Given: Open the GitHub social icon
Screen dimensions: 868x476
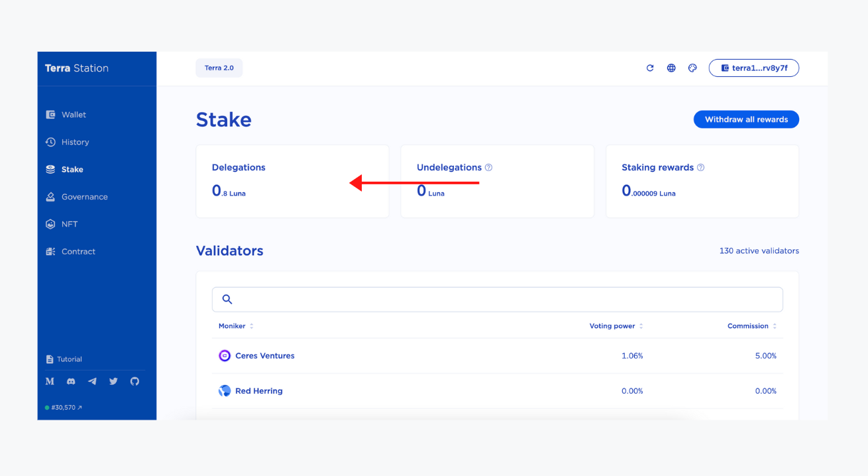Looking at the screenshot, I should click(135, 381).
